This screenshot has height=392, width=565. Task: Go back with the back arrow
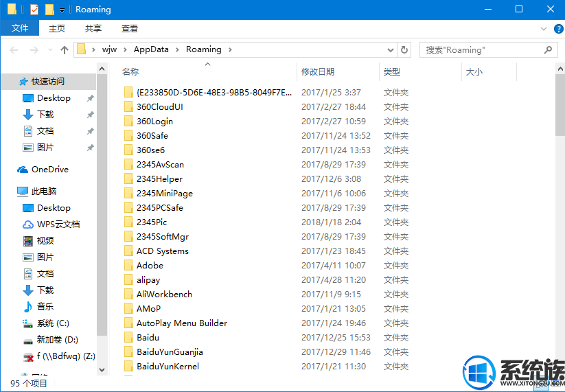click(14, 49)
